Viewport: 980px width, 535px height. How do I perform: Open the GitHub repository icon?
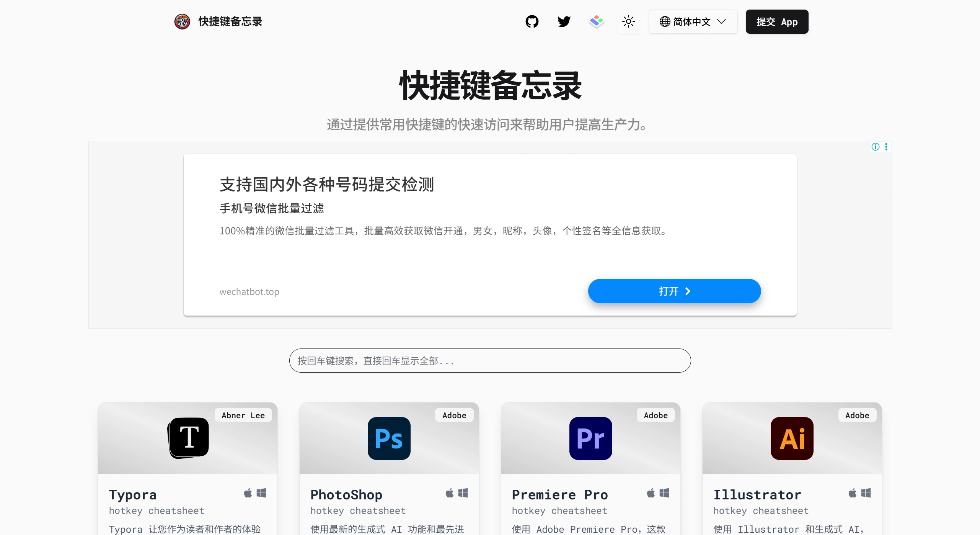coord(532,21)
